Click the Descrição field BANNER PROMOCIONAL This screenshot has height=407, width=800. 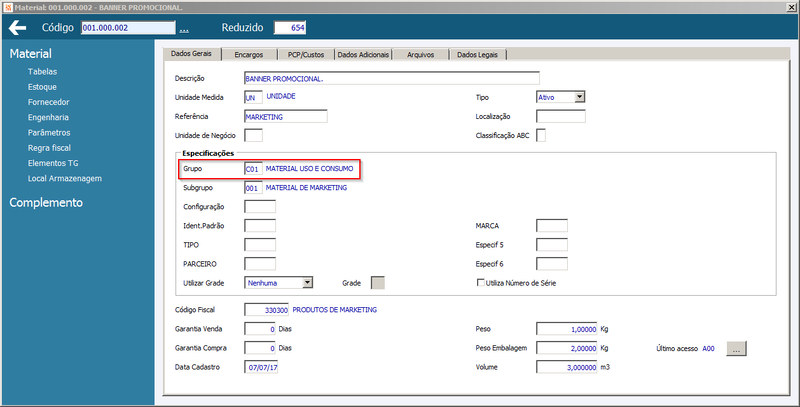(x=392, y=79)
